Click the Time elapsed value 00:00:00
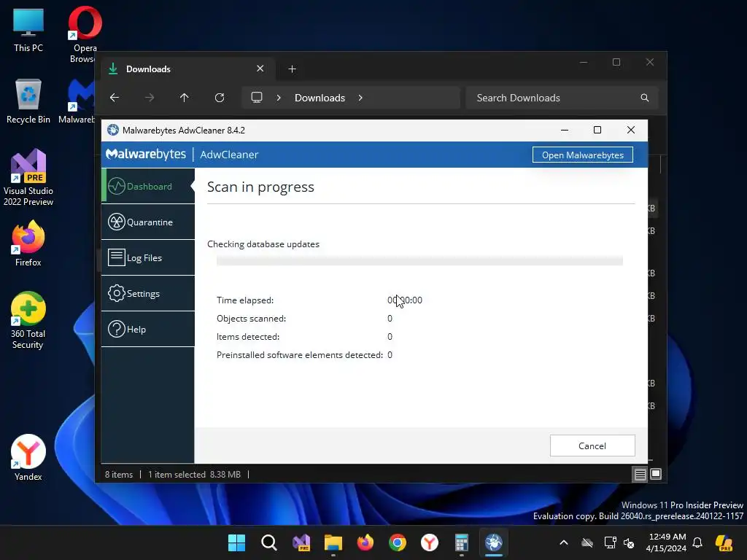Viewport: 747px width, 560px height. [404, 300]
